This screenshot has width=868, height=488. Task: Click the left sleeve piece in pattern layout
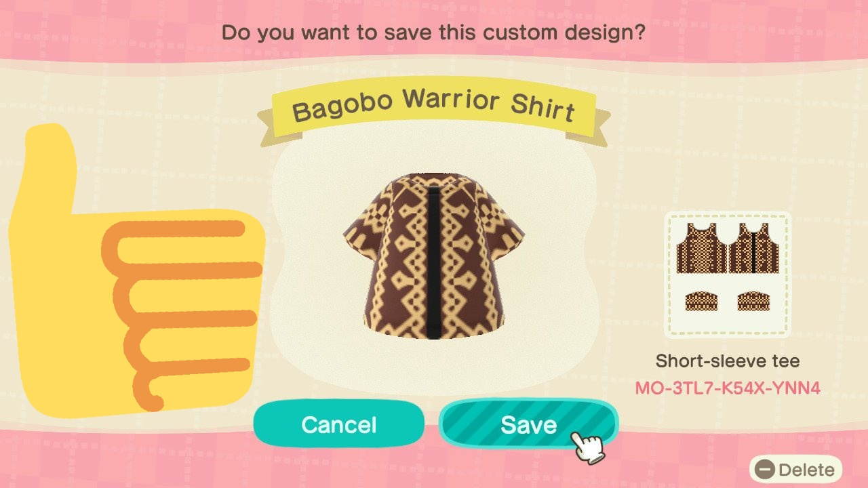coord(701,301)
